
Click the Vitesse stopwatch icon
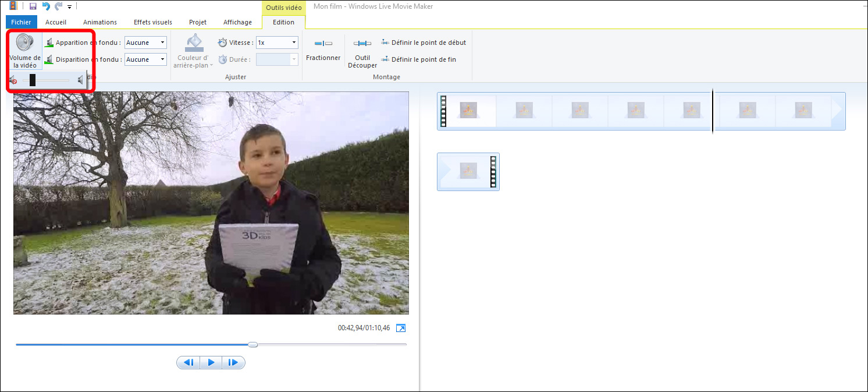click(x=221, y=42)
